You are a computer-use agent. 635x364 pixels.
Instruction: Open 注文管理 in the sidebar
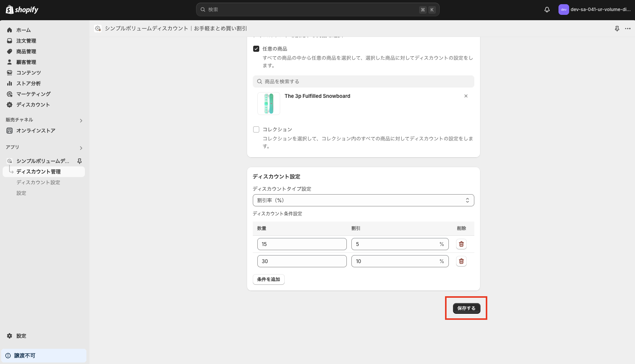pos(26,41)
